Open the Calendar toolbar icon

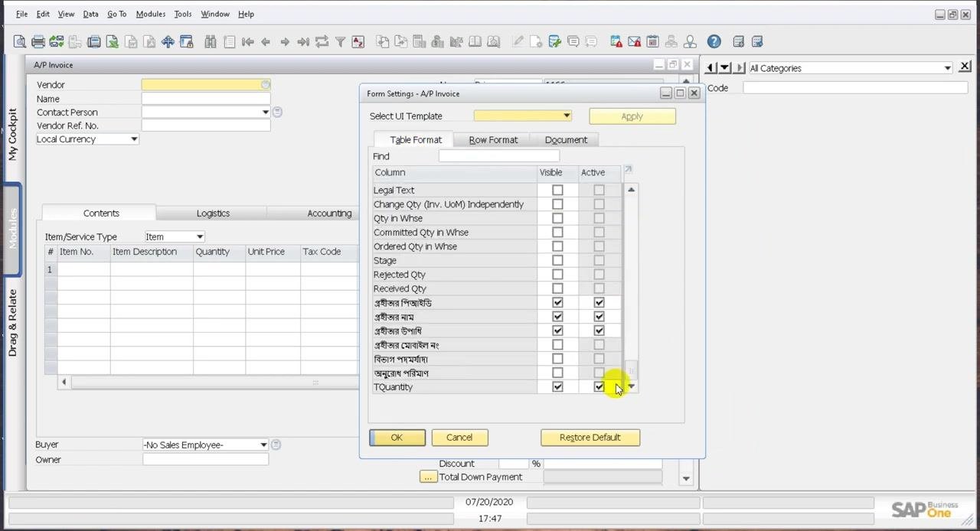pos(652,41)
